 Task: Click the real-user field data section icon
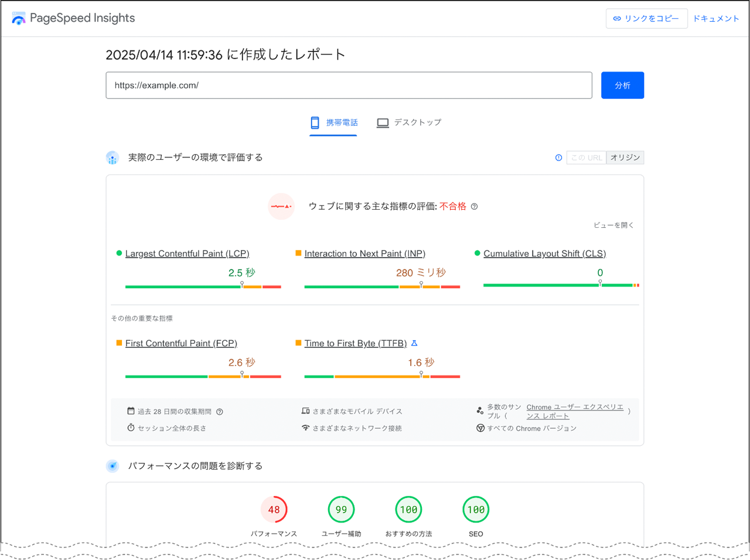pos(112,158)
